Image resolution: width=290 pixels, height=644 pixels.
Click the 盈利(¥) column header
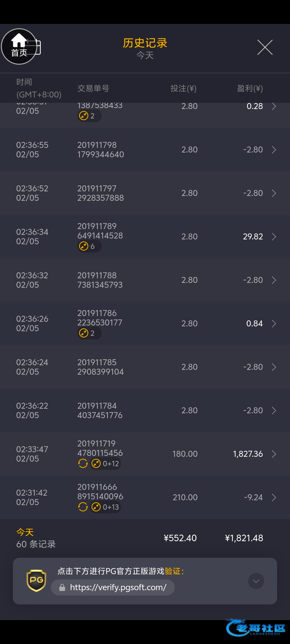tap(250, 88)
